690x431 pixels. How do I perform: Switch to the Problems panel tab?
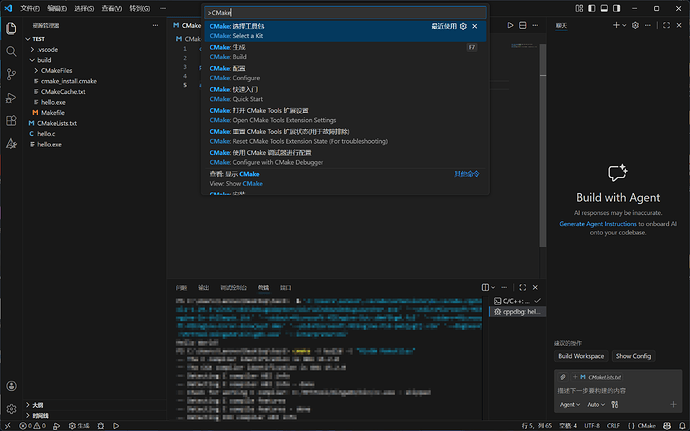pos(181,287)
